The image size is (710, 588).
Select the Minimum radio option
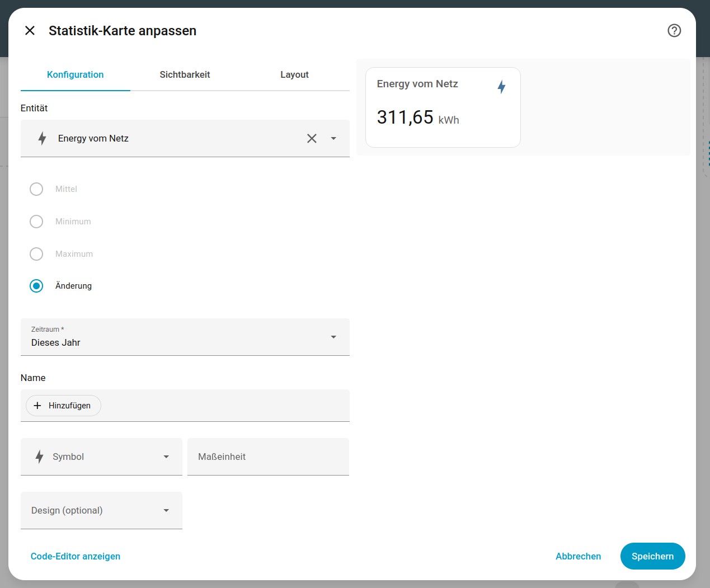click(x=36, y=222)
